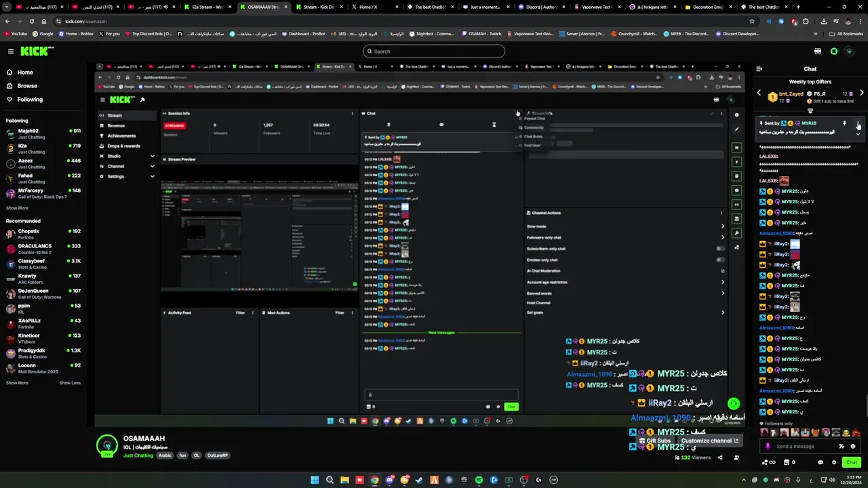The height and width of the screenshot is (488, 868).
Task: Click the header icon left of the green K
Action: [818, 52]
